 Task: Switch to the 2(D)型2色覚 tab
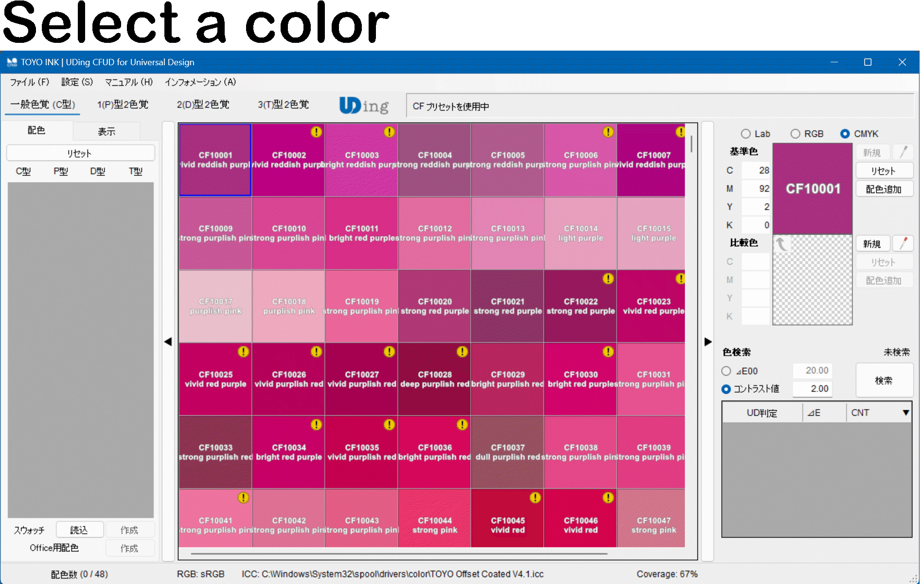203,105
